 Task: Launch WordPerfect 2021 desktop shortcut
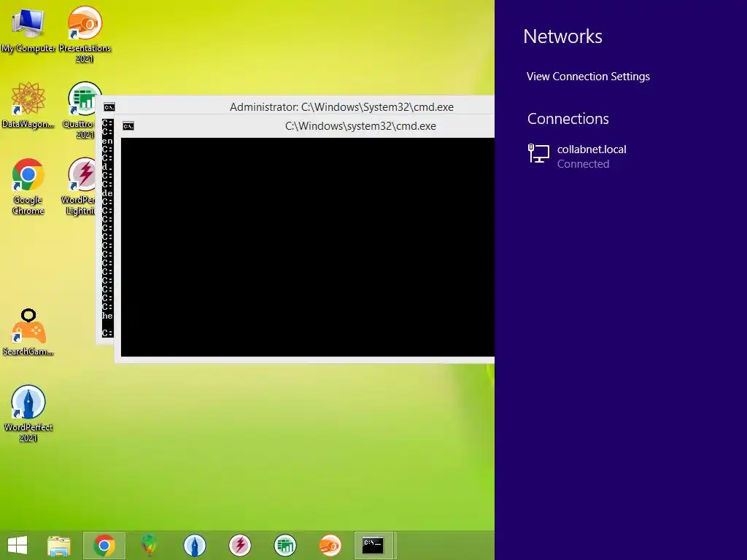coord(28,413)
